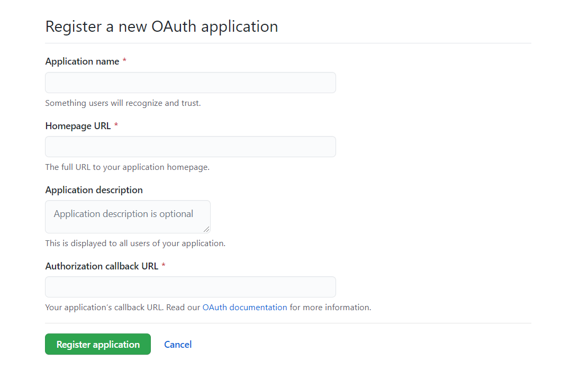The width and height of the screenshot is (588, 370).
Task: Click the "displayed to all users" helper text
Action: (135, 243)
